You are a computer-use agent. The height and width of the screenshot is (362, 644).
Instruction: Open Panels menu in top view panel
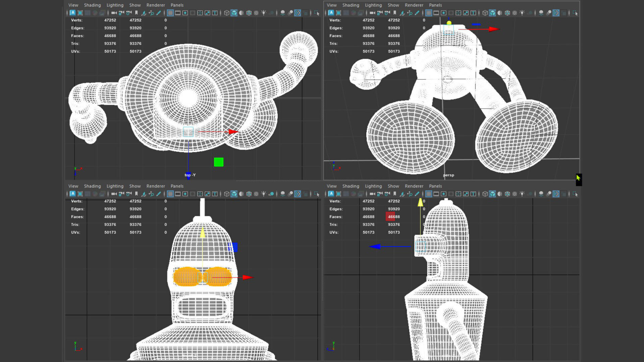pyautogui.click(x=177, y=5)
